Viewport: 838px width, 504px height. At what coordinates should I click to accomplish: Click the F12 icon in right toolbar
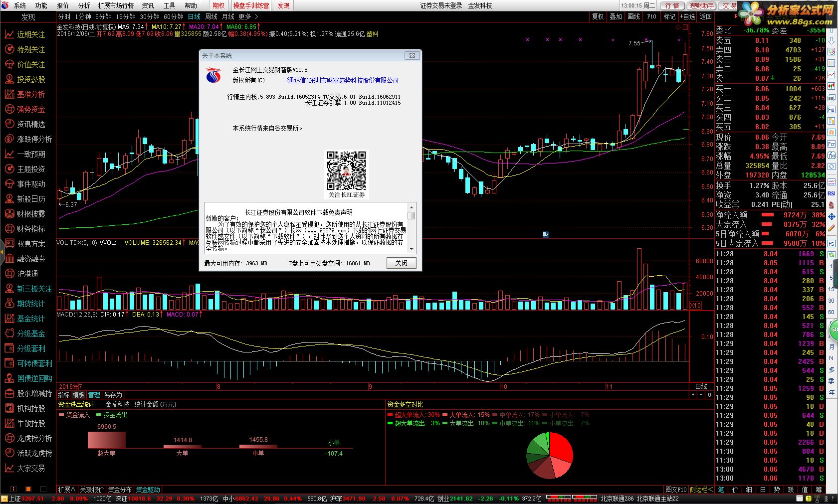(x=832, y=144)
